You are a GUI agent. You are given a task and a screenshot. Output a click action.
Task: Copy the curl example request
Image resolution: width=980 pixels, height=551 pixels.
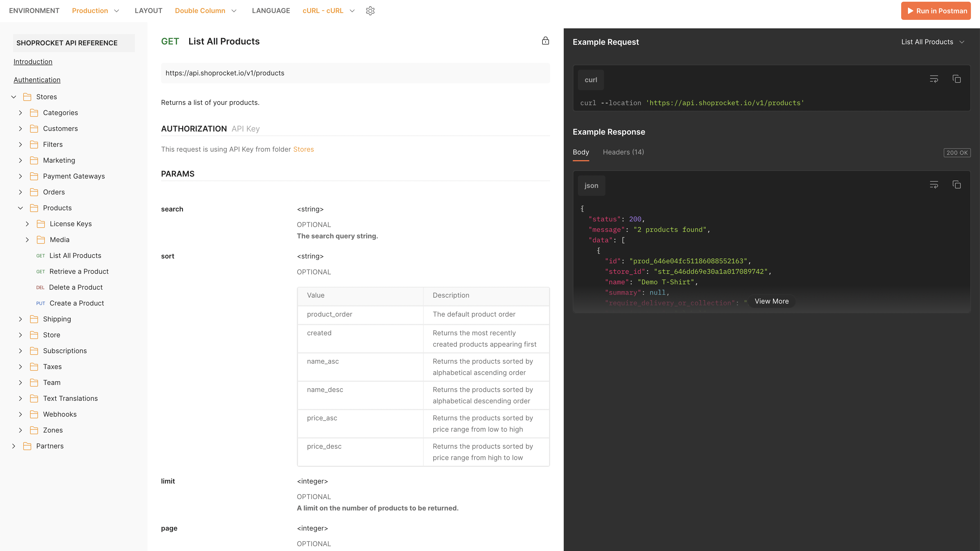956,79
